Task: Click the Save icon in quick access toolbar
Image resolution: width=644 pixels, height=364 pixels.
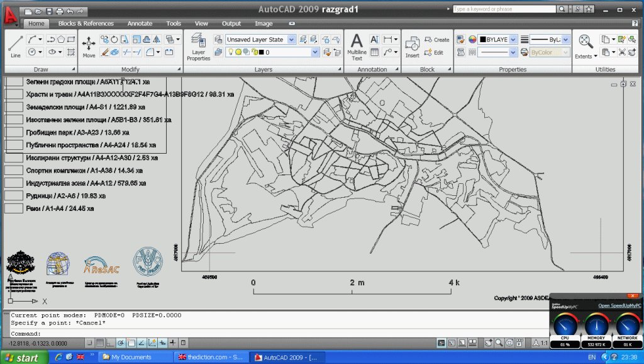Action: pyautogui.click(x=49, y=11)
